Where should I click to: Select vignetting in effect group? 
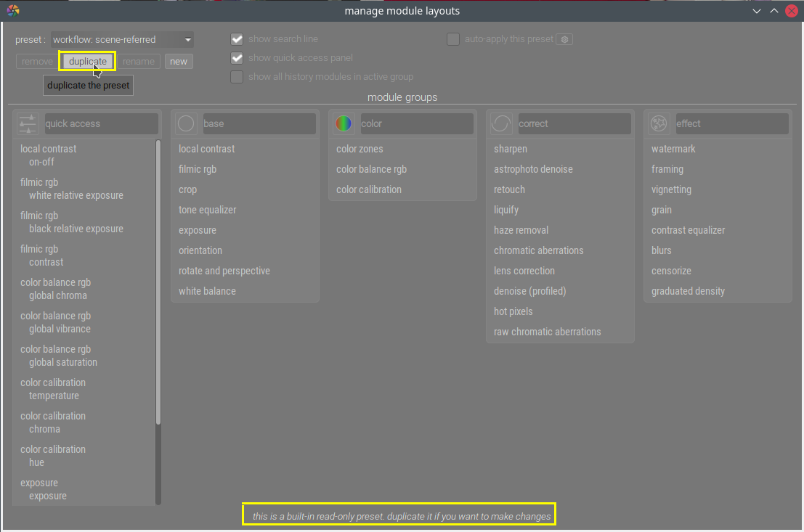[x=671, y=189]
